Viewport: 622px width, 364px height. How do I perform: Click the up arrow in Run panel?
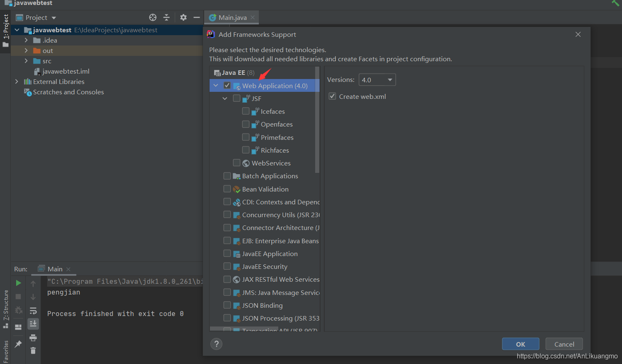(33, 284)
